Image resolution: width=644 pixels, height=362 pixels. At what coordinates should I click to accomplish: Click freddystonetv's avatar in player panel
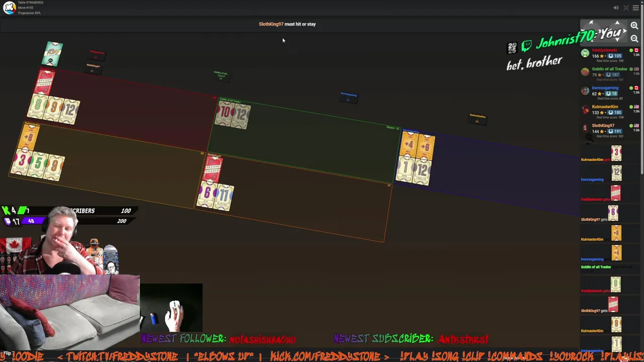coord(585,53)
